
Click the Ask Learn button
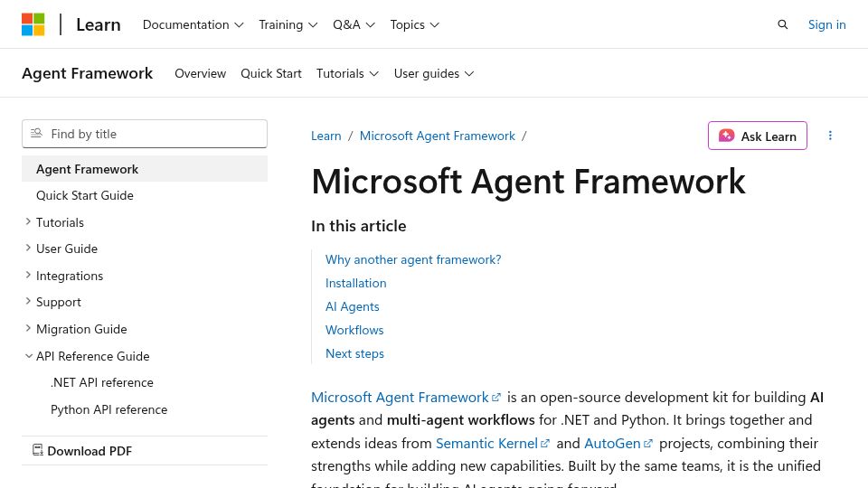click(x=758, y=136)
